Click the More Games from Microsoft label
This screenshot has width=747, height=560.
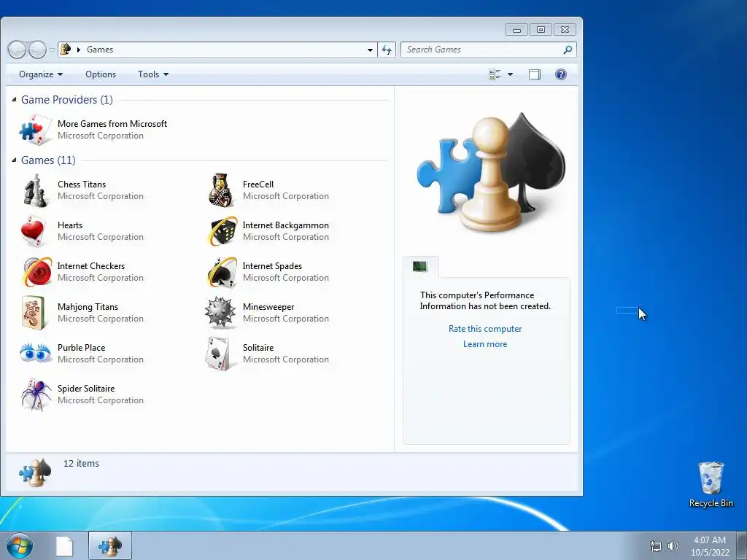[x=112, y=124]
